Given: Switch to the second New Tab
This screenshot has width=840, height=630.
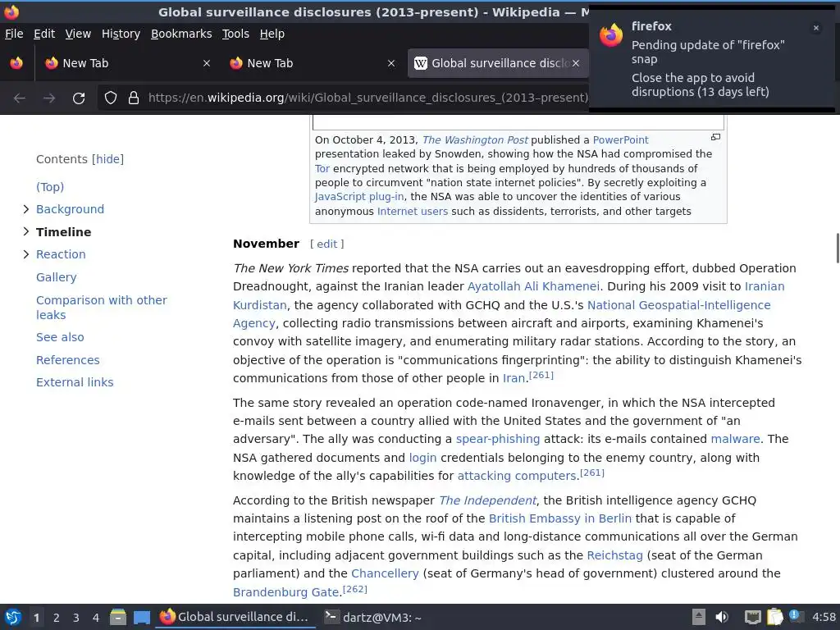Looking at the screenshot, I should click(313, 63).
